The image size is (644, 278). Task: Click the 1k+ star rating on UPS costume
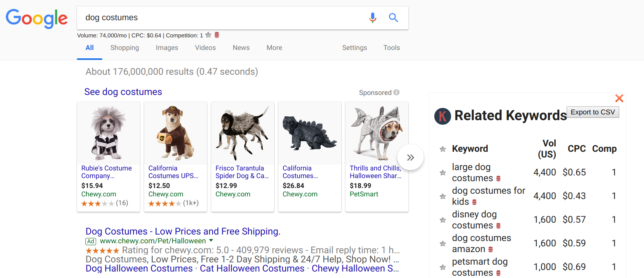[x=173, y=203]
